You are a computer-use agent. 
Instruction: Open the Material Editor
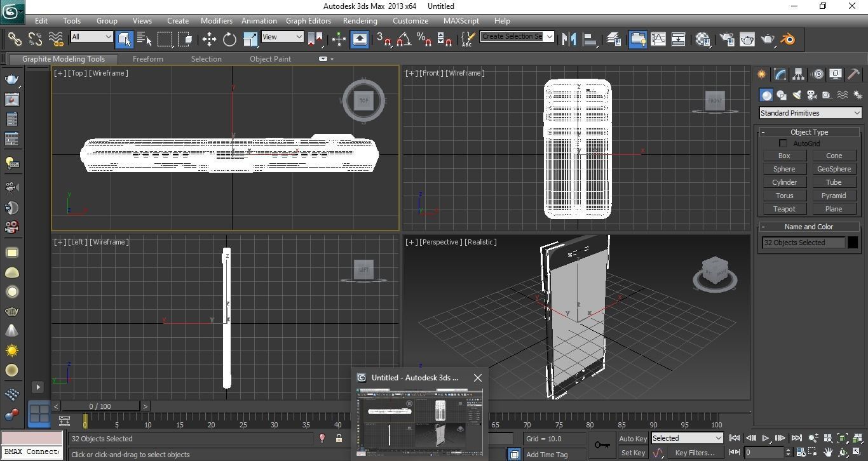pyautogui.click(x=703, y=39)
